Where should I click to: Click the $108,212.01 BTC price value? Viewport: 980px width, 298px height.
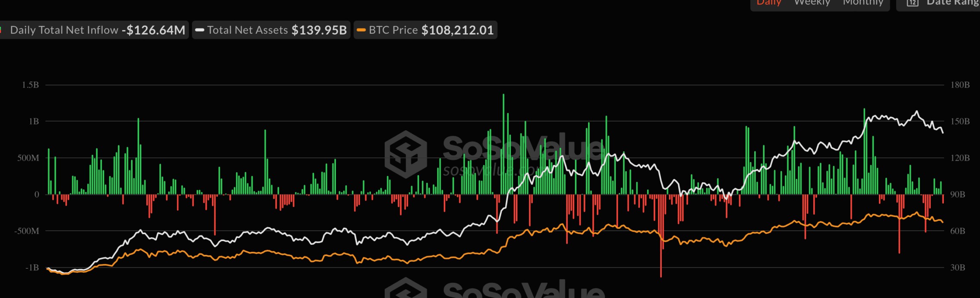tap(458, 30)
